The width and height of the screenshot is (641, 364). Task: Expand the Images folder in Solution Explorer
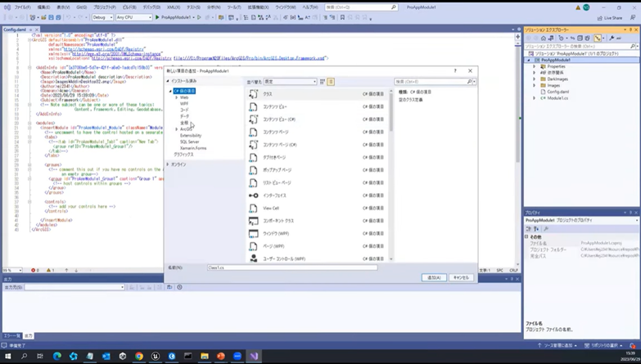pos(534,85)
